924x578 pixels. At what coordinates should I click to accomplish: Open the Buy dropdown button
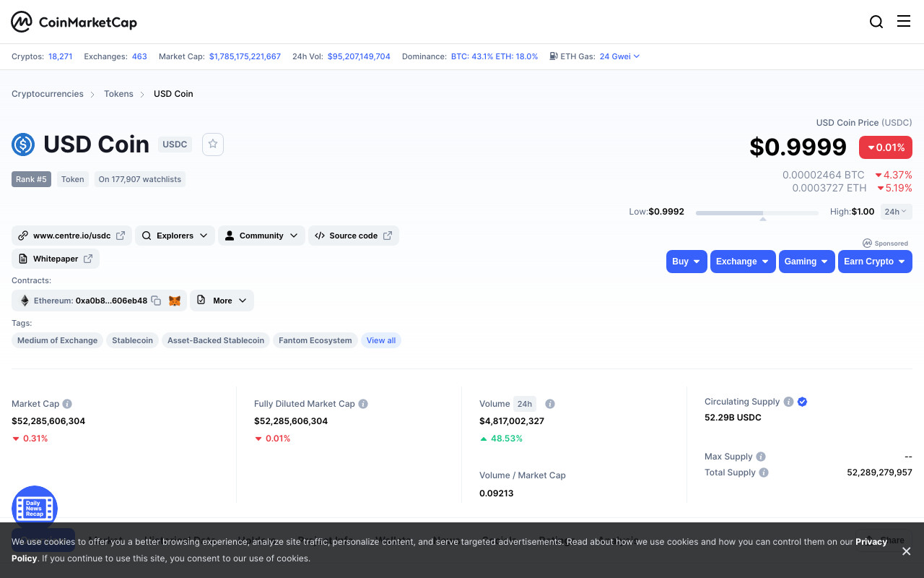pyautogui.click(x=687, y=262)
